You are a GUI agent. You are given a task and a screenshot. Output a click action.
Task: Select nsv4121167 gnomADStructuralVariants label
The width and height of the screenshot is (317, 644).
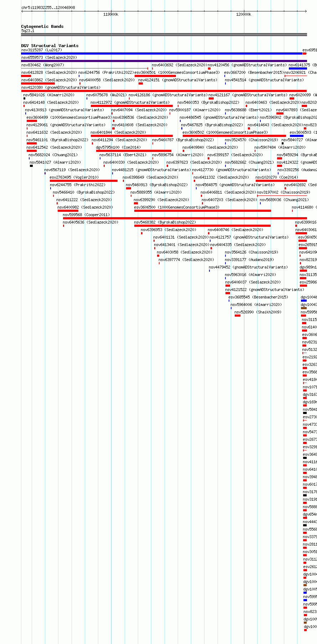point(248,95)
